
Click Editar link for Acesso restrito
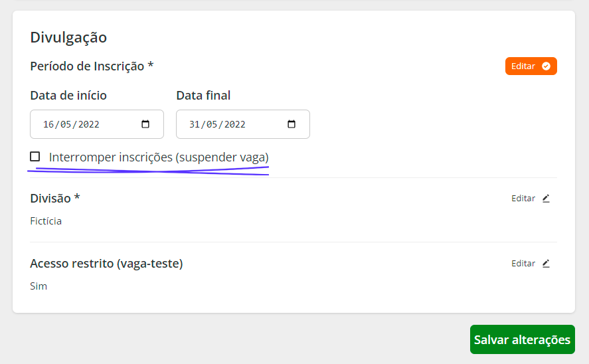click(x=523, y=263)
